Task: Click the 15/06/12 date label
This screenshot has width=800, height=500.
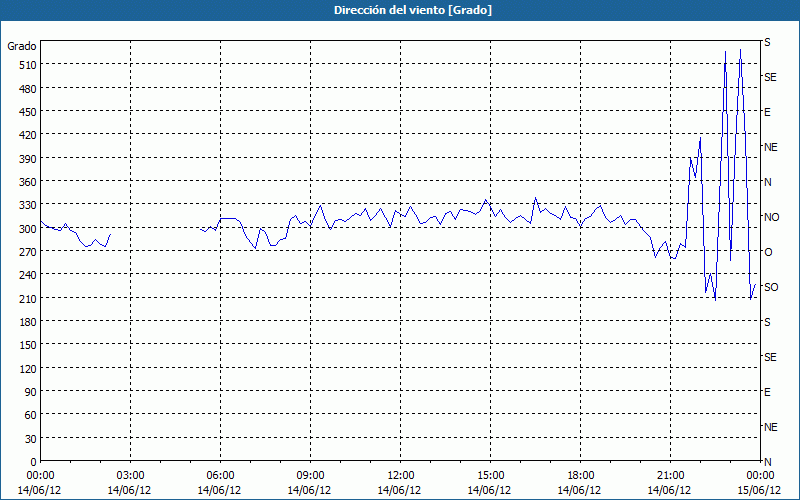Action: (760, 490)
